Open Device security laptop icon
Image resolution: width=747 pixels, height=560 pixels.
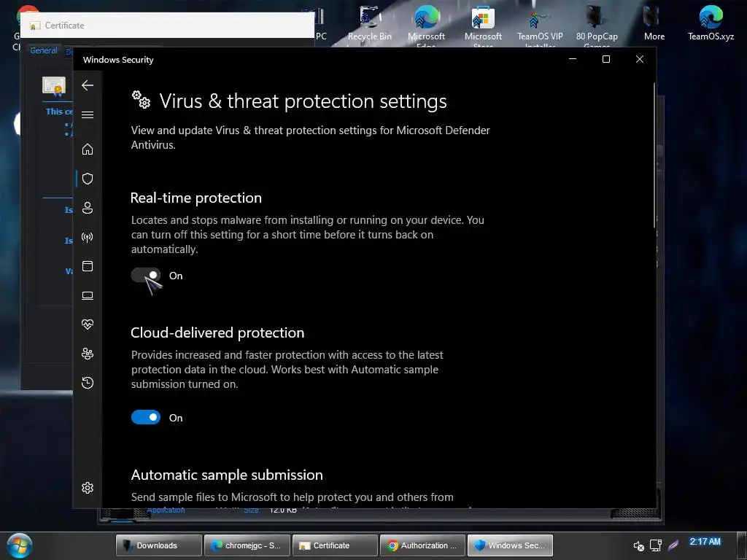point(88,296)
